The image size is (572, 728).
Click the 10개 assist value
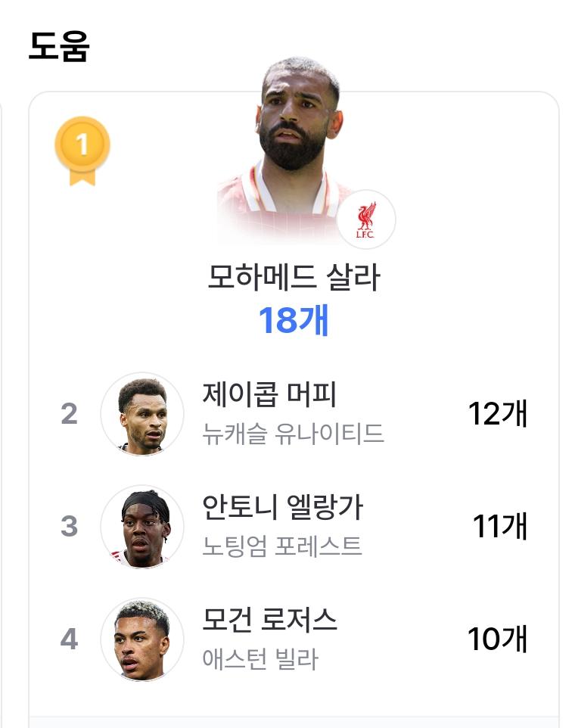(497, 639)
